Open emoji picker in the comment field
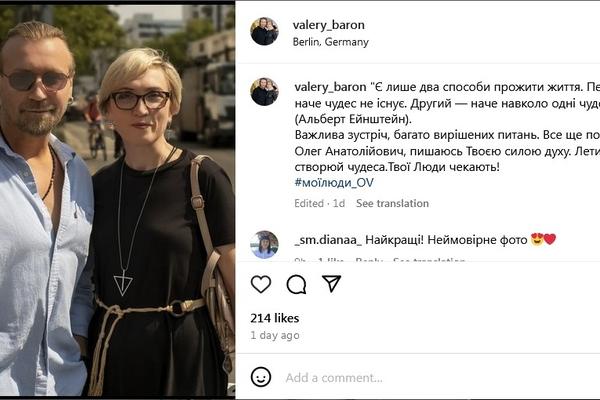 coord(261,377)
